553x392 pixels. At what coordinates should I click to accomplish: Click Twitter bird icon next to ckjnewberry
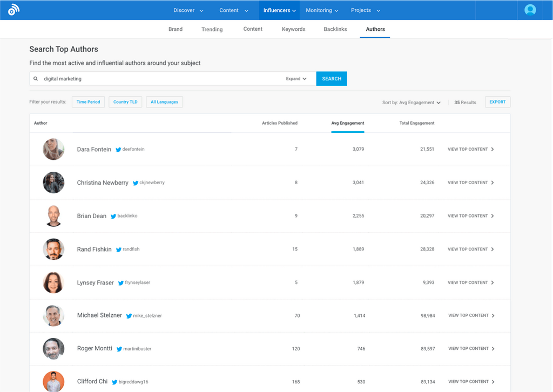coord(136,183)
